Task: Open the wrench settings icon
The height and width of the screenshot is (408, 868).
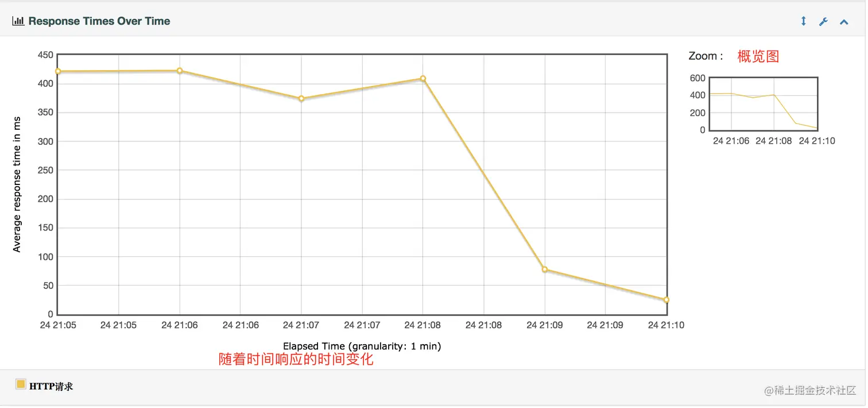Action: click(823, 22)
